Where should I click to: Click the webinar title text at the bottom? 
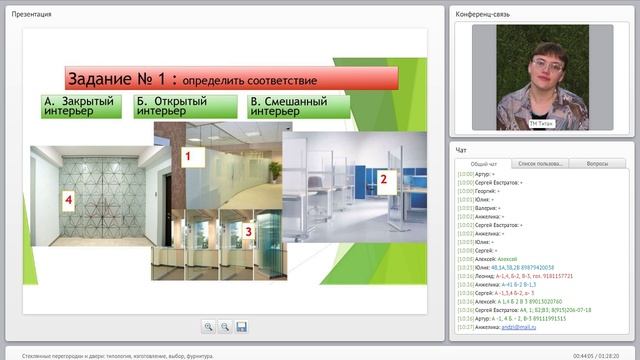click(x=118, y=356)
